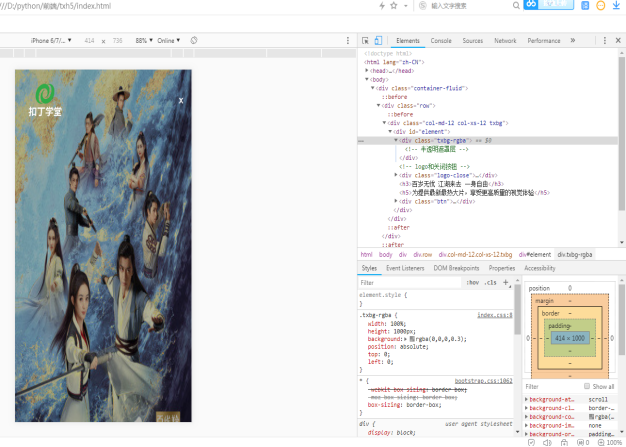
Task: Expand the head element node
Action: click(x=367, y=70)
